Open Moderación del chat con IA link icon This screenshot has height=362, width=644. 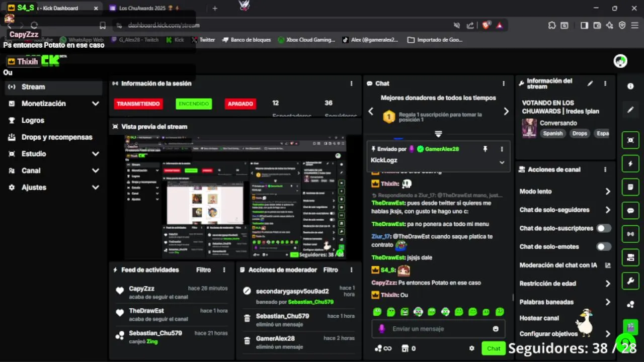click(x=608, y=265)
